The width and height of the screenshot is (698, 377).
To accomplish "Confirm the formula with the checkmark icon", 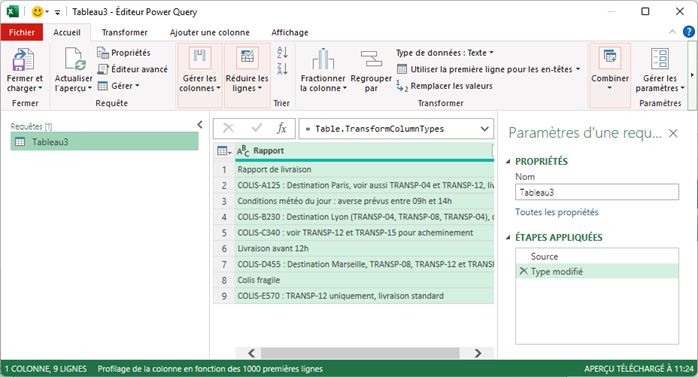I will [256, 128].
